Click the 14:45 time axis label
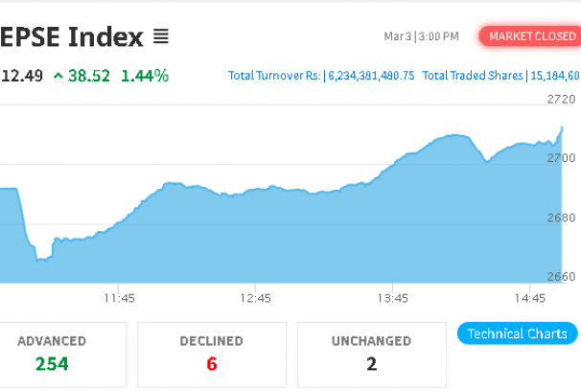Image resolution: width=581 pixels, height=392 pixels. 529,298
